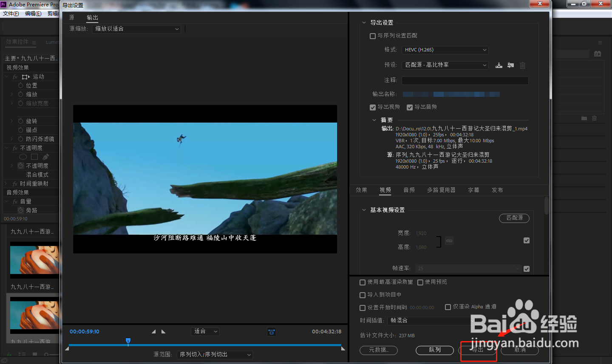
Task: Toggle the width/height match-source checkbox
Action: pyautogui.click(x=527, y=240)
